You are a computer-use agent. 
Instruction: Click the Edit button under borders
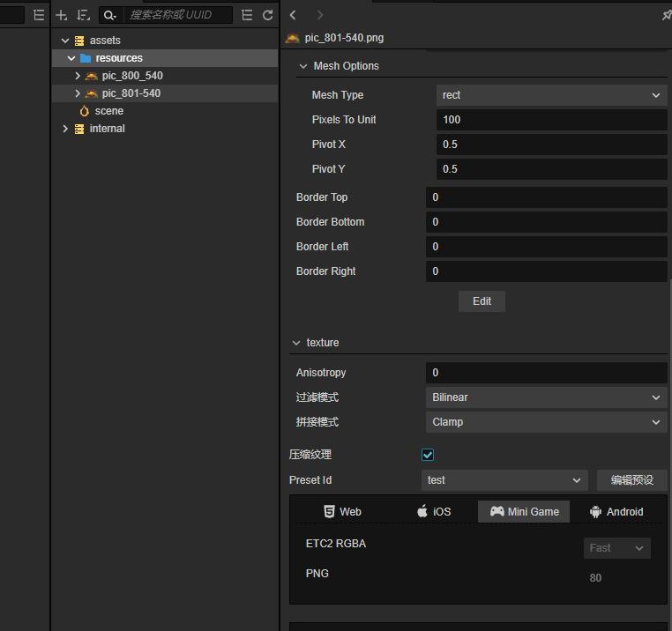pyautogui.click(x=482, y=301)
